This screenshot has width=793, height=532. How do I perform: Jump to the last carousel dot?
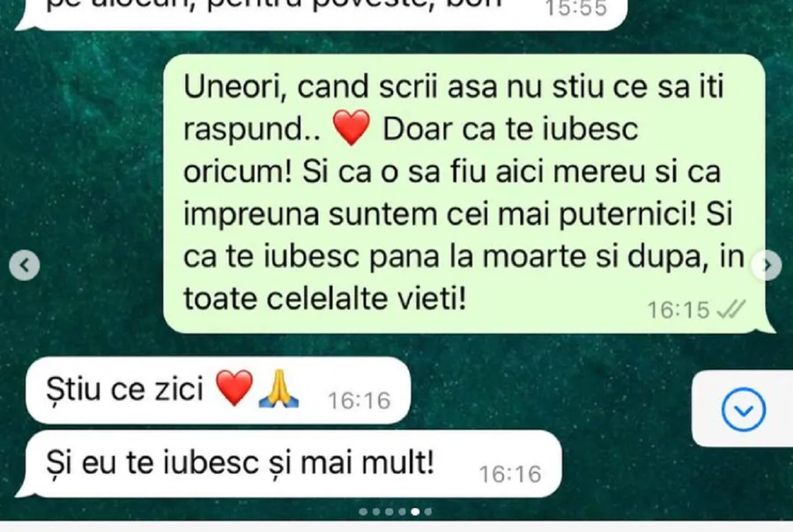428,512
